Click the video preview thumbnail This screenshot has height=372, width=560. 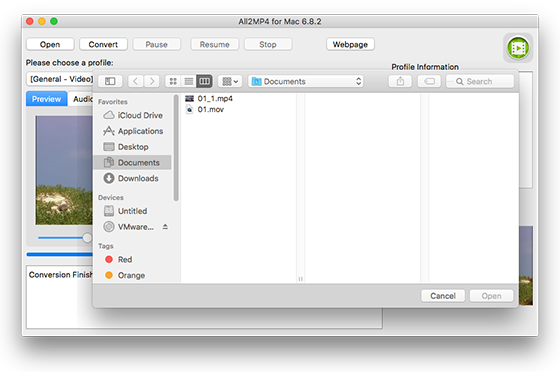coord(64,170)
